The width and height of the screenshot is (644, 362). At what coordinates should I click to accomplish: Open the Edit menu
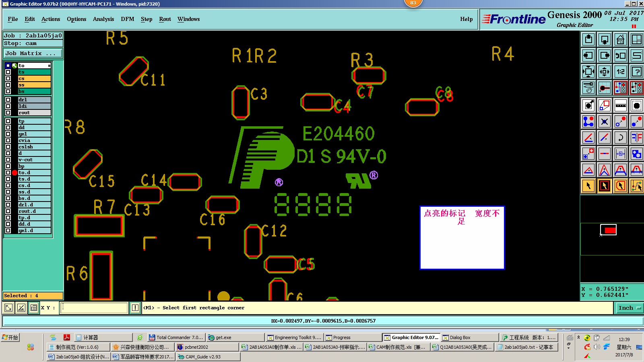click(x=30, y=19)
